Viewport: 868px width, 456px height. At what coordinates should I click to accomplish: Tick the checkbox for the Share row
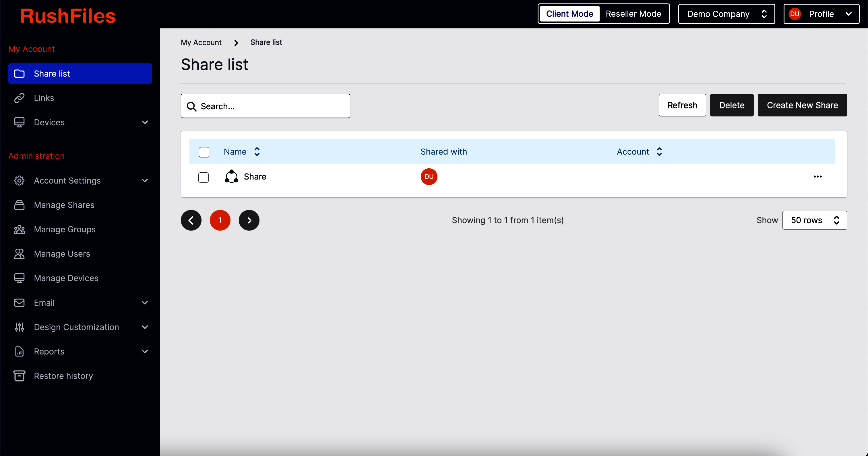pyautogui.click(x=204, y=177)
